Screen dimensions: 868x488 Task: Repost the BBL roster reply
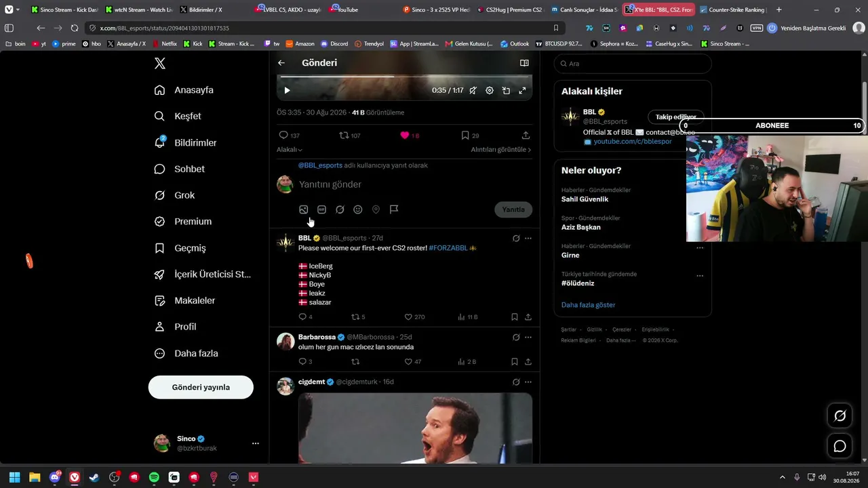(358, 317)
